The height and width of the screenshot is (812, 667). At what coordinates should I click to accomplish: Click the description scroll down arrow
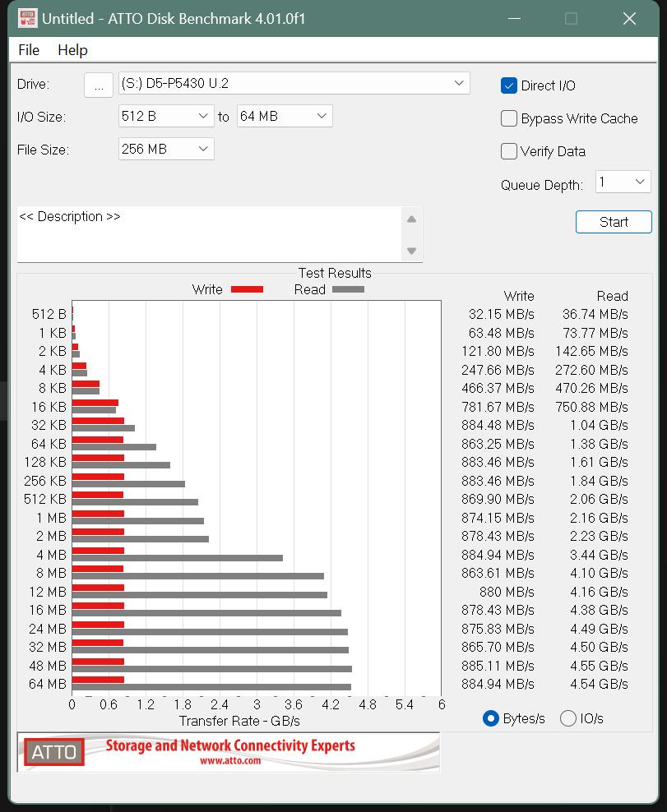411,251
